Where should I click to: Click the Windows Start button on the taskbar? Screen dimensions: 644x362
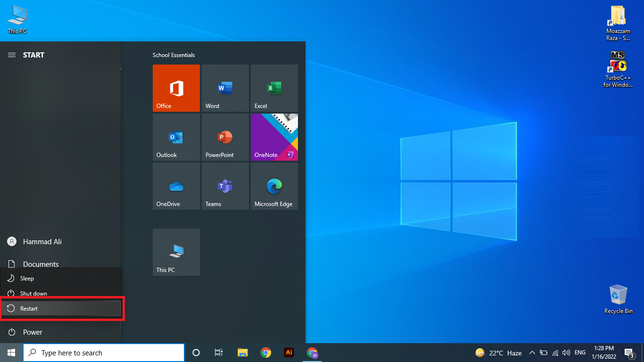[11, 353]
